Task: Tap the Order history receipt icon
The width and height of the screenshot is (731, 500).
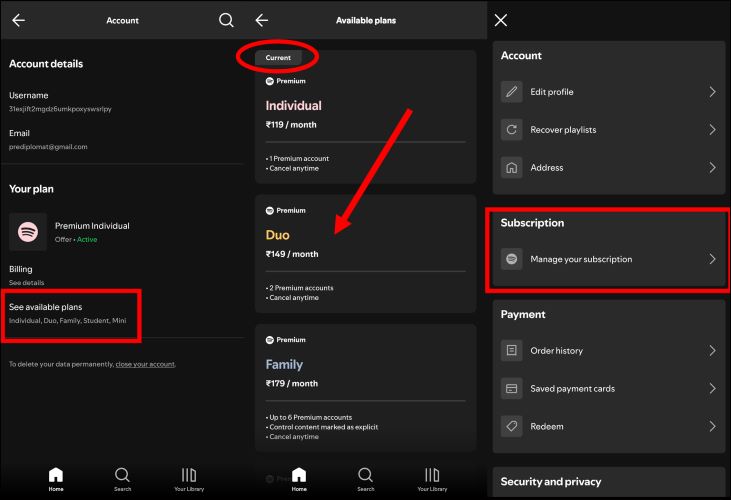Action: (x=511, y=350)
